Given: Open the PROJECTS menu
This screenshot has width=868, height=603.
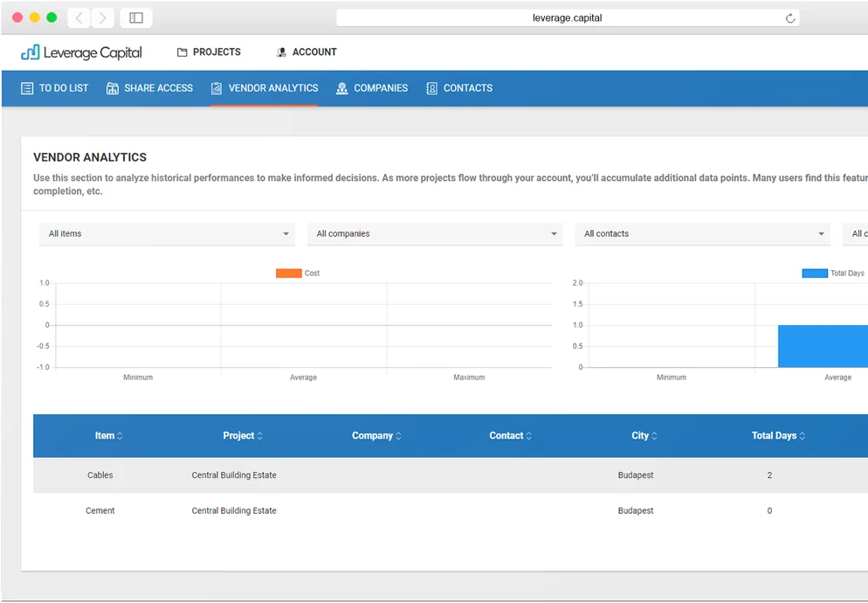Looking at the screenshot, I should 209,52.
